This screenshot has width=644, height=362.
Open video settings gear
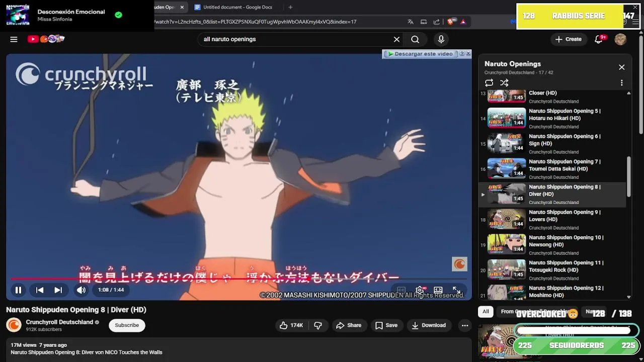[420, 290]
